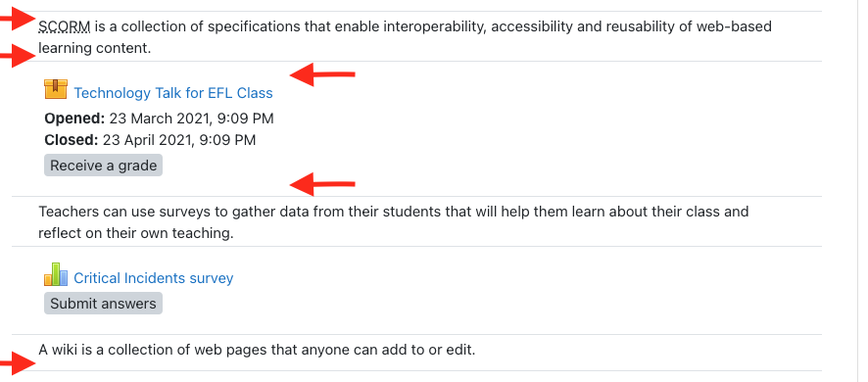
Task: Click the Submit answers button
Action: coord(104,304)
